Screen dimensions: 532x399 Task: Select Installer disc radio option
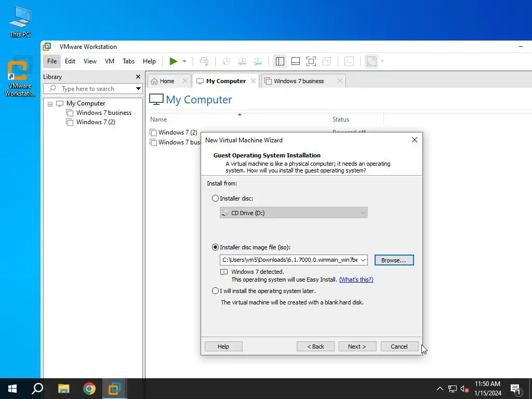(x=215, y=198)
